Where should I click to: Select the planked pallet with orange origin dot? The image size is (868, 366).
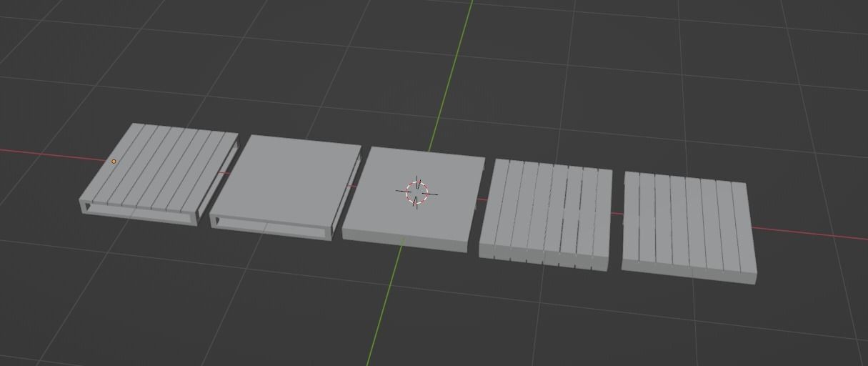click(159, 174)
